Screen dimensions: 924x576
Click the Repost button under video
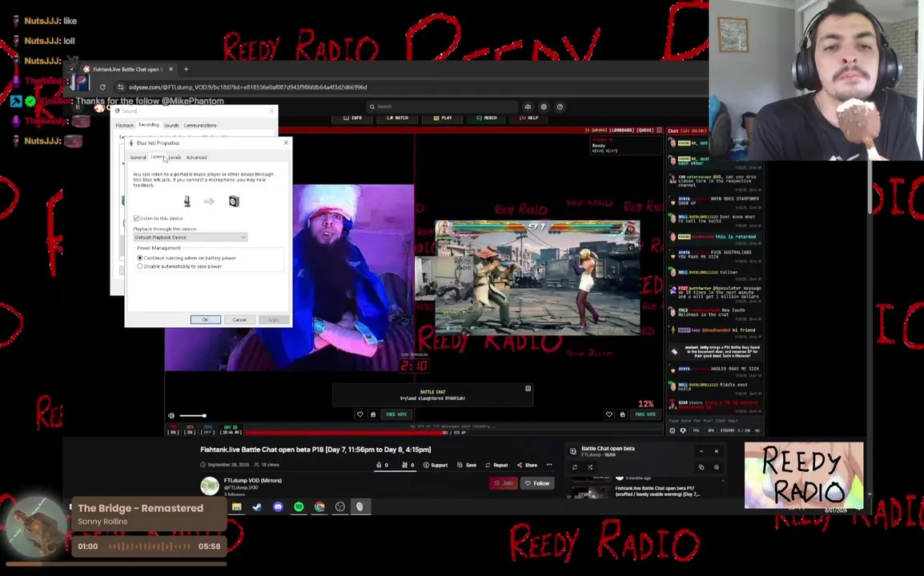pos(496,465)
